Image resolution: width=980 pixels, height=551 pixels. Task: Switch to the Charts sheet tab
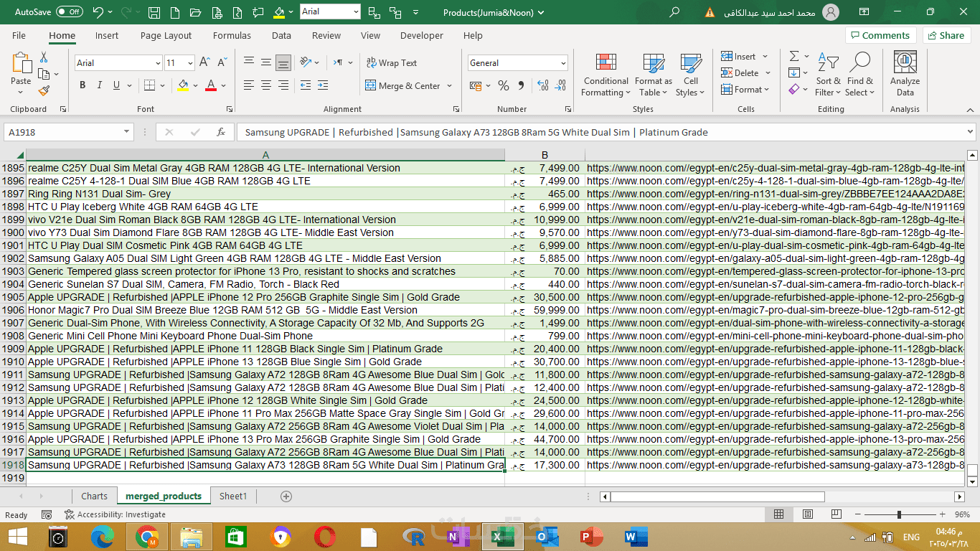pyautogui.click(x=94, y=496)
